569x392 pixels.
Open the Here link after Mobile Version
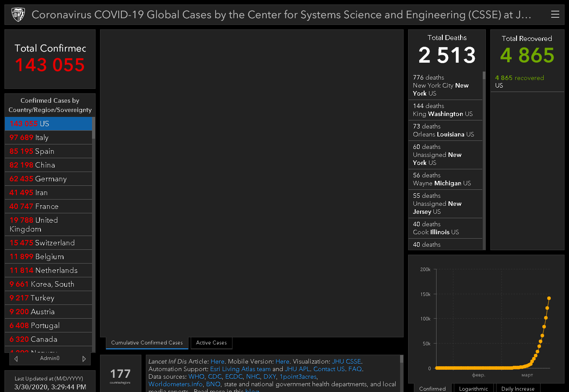pyautogui.click(x=282, y=362)
